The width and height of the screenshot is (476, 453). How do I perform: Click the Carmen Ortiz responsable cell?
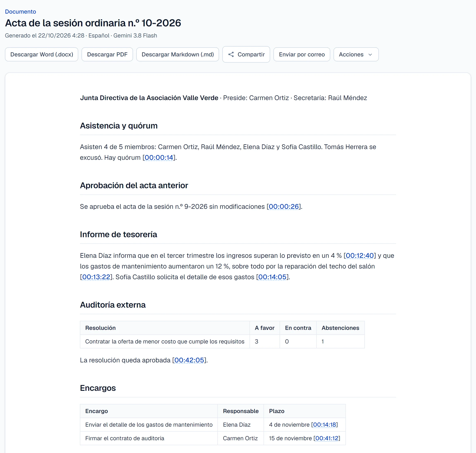pyautogui.click(x=241, y=438)
